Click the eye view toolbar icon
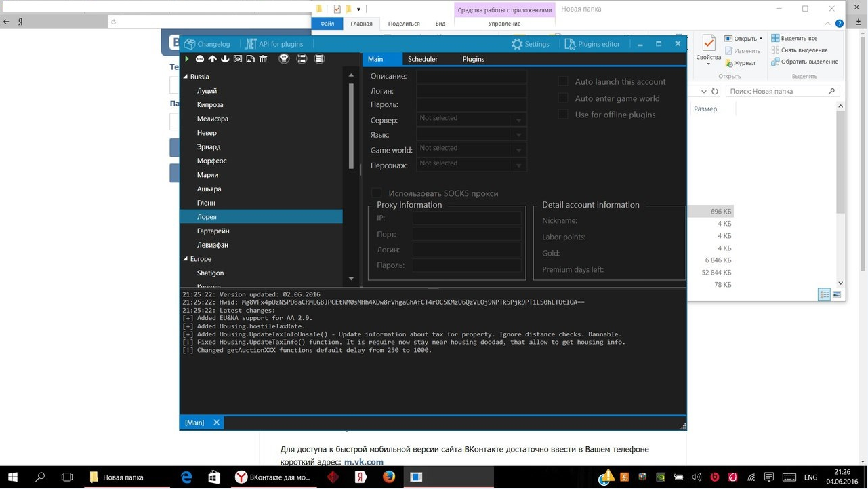 click(x=238, y=59)
